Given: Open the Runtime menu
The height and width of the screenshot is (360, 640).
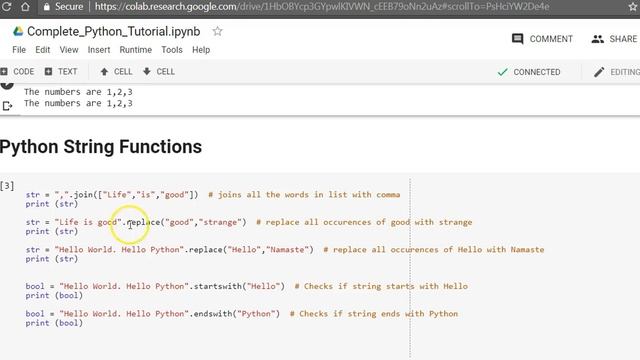Looking at the screenshot, I should click(136, 50).
